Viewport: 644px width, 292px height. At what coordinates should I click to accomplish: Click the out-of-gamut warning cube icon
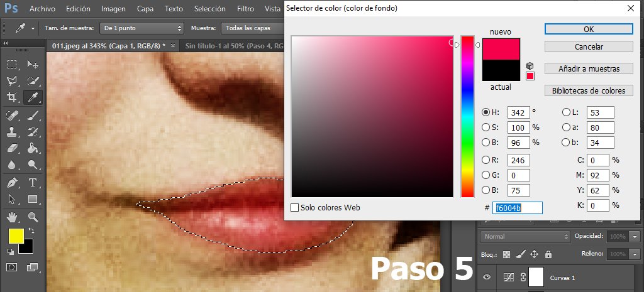530,65
